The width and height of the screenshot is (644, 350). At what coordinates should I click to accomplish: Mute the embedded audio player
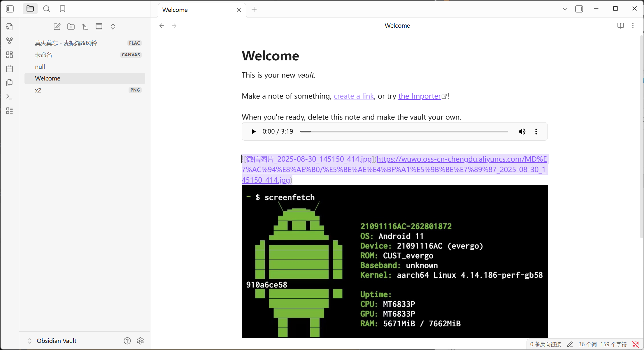point(522,131)
